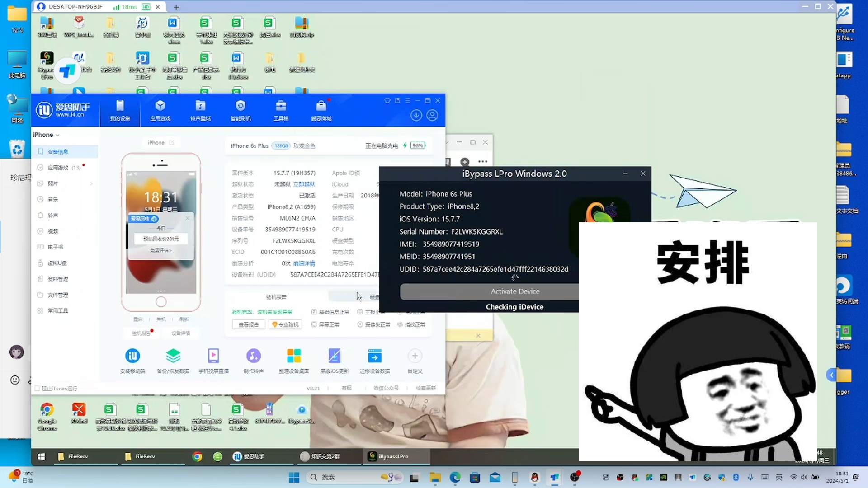The image size is (868, 488).
Task: Click the download manager arrow icon
Action: (416, 115)
